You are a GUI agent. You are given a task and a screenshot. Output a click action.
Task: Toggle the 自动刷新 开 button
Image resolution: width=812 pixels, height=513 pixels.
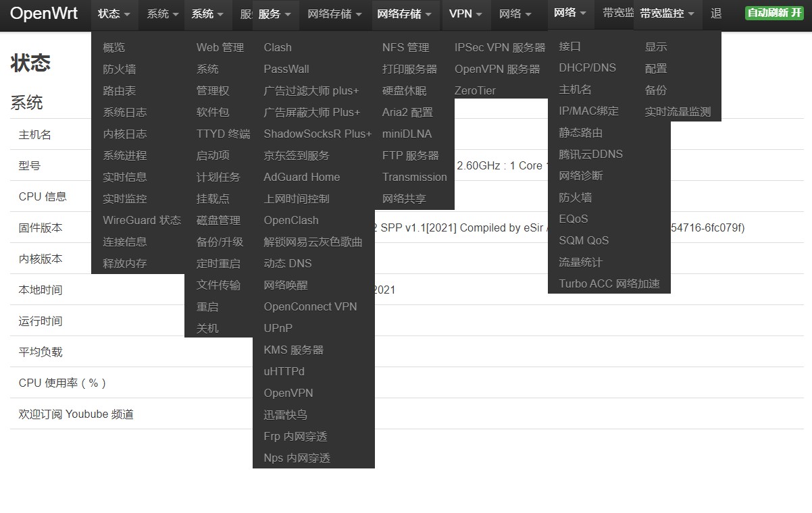click(774, 13)
